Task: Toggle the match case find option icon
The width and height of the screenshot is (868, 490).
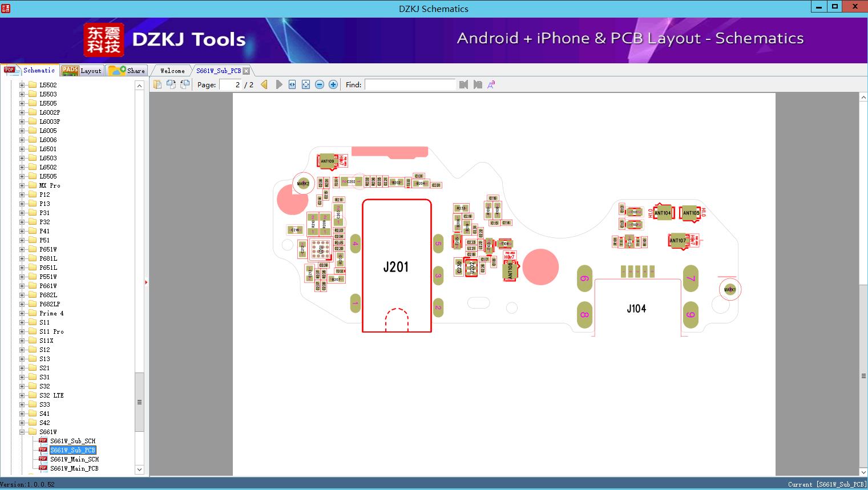Action: [x=491, y=84]
